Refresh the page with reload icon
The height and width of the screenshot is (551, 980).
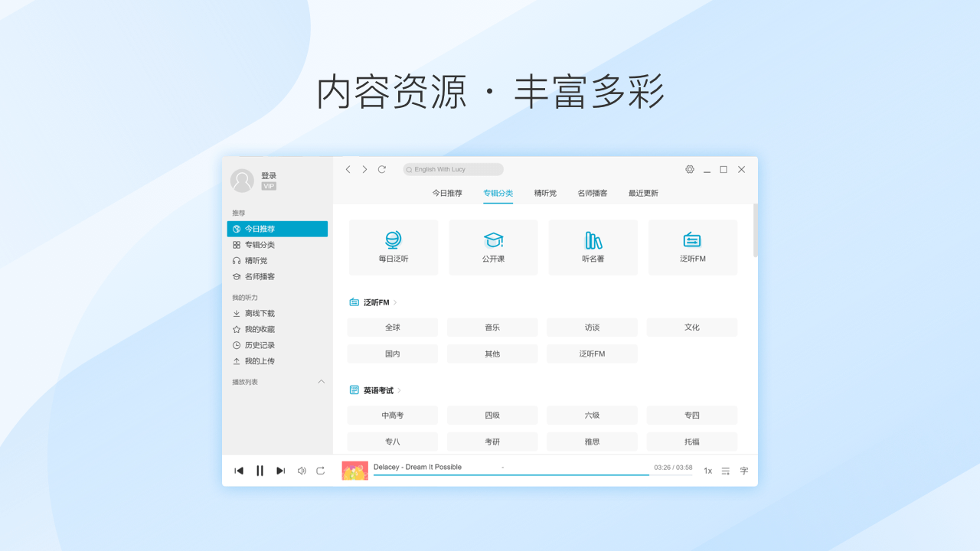point(382,169)
